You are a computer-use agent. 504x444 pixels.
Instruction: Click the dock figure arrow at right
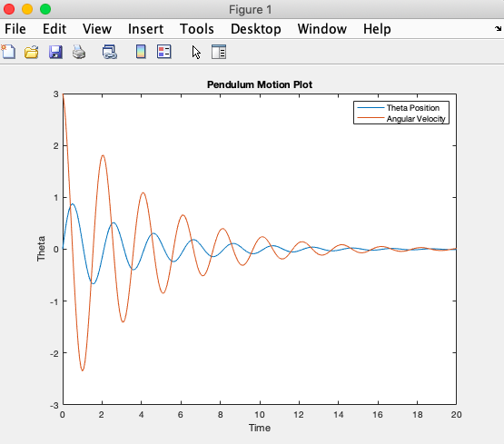coord(498,28)
